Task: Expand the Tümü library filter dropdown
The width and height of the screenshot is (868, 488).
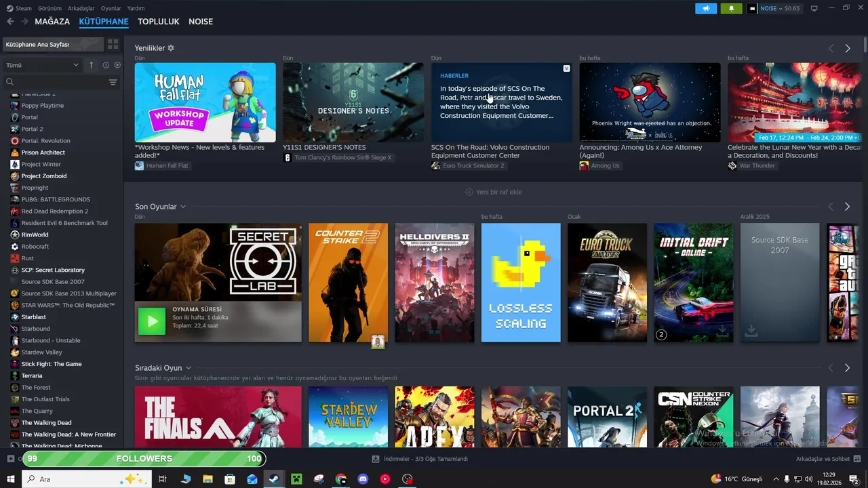Action: point(42,65)
